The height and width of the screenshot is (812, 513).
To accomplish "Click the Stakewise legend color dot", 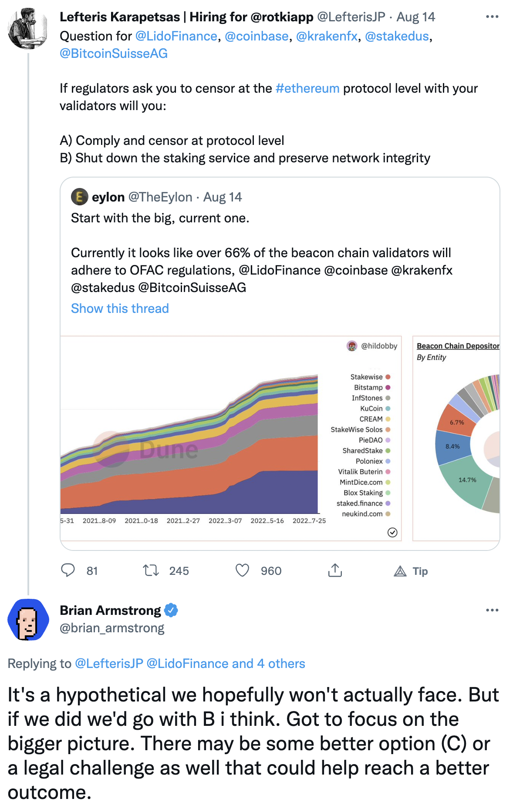I will coord(388,377).
